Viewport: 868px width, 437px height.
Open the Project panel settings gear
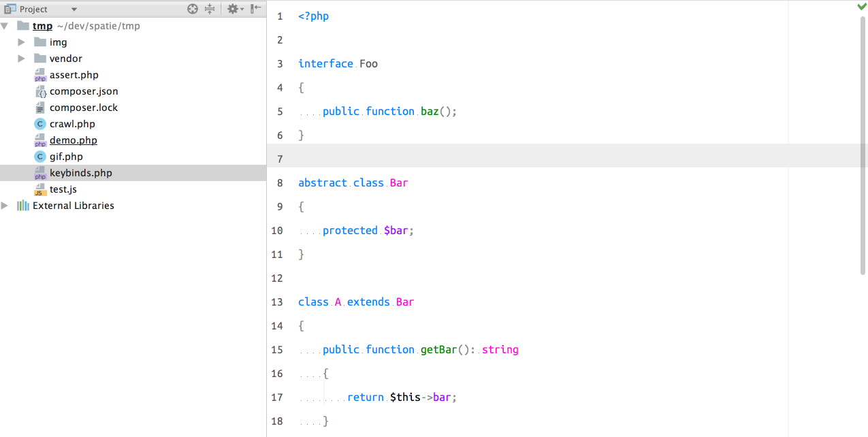(x=233, y=9)
